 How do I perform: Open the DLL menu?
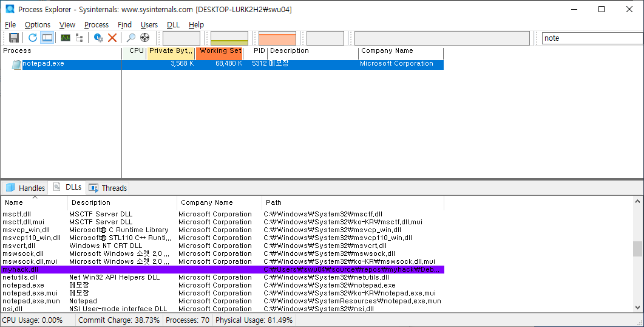pos(174,25)
